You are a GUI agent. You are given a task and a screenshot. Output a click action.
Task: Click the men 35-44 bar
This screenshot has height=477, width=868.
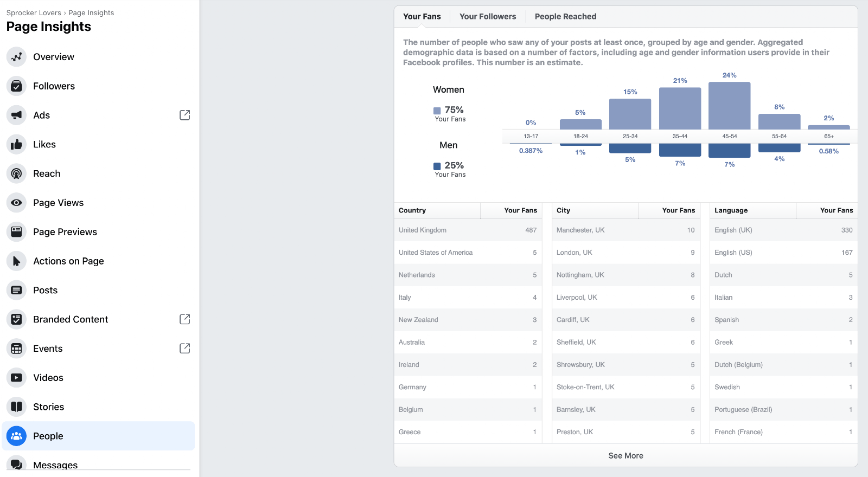pos(680,150)
